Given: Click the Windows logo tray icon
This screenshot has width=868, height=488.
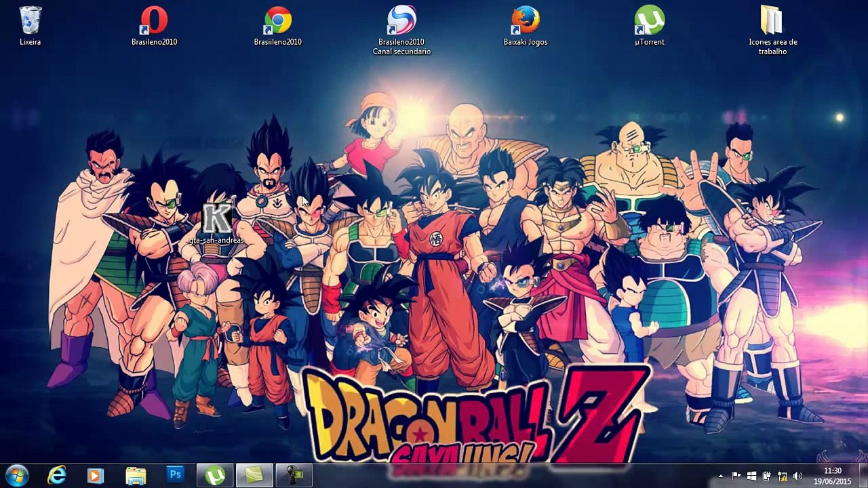Looking at the screenshot, I should [751, 476].
